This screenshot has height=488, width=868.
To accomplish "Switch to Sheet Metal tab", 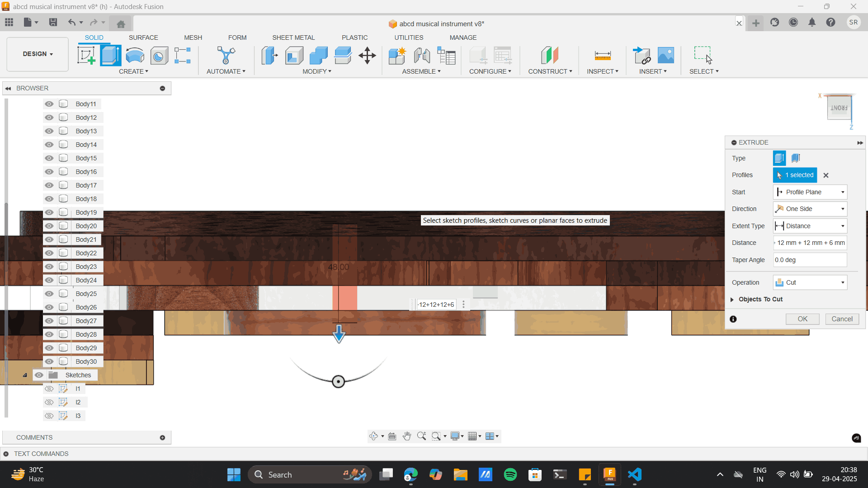I will 293,38.
